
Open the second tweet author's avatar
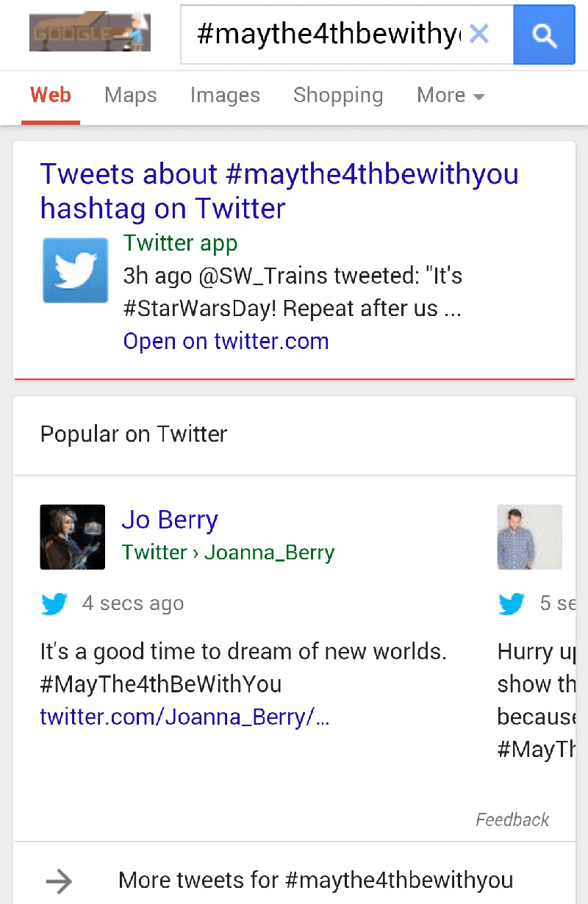point(530,537)
